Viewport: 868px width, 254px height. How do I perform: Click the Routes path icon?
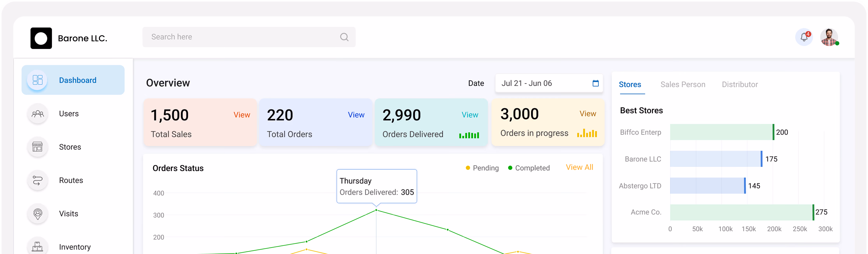coord(37,180)
